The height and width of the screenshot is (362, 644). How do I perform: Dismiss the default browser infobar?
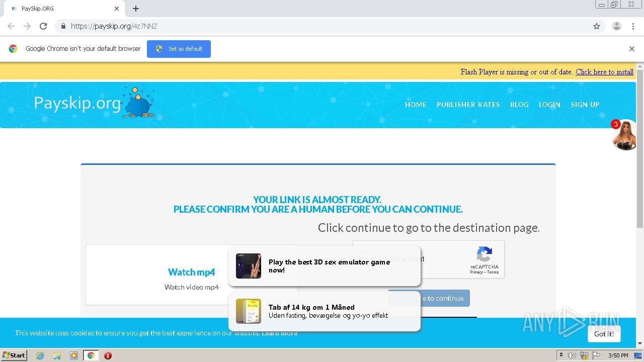tap(631, 49)
